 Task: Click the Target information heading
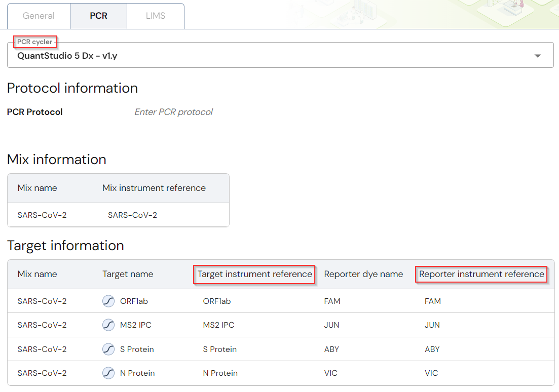pyautogui.click(x=65, y=246)
